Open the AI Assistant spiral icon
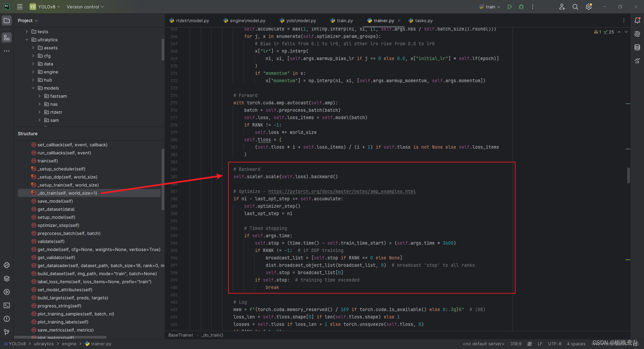This screenshot has height=349, width=644. coord(637,34)
